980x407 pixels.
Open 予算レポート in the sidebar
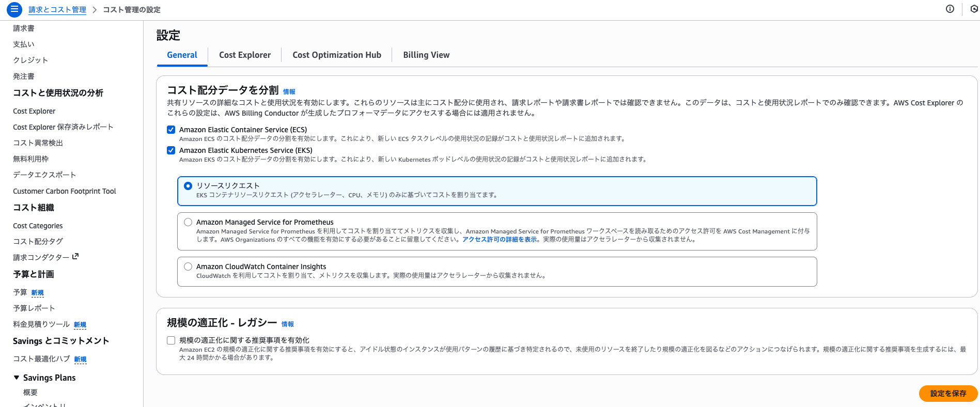click(x=34, y=308)
